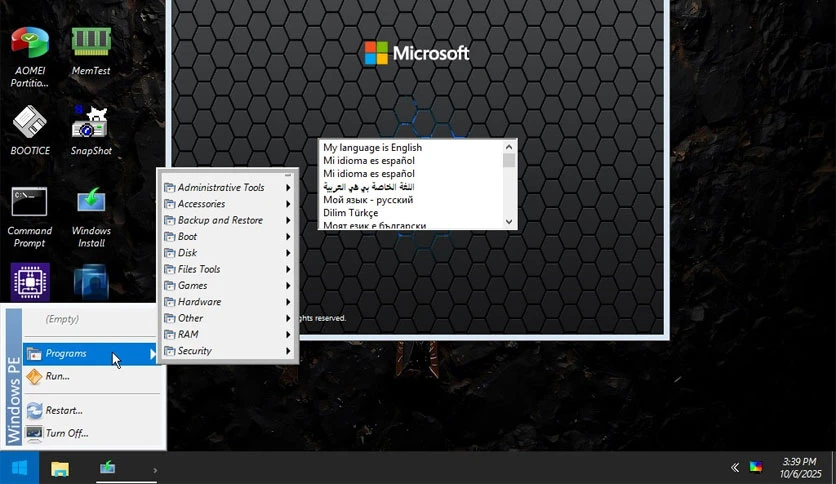Open the Disk submenu

pos(228,253)
